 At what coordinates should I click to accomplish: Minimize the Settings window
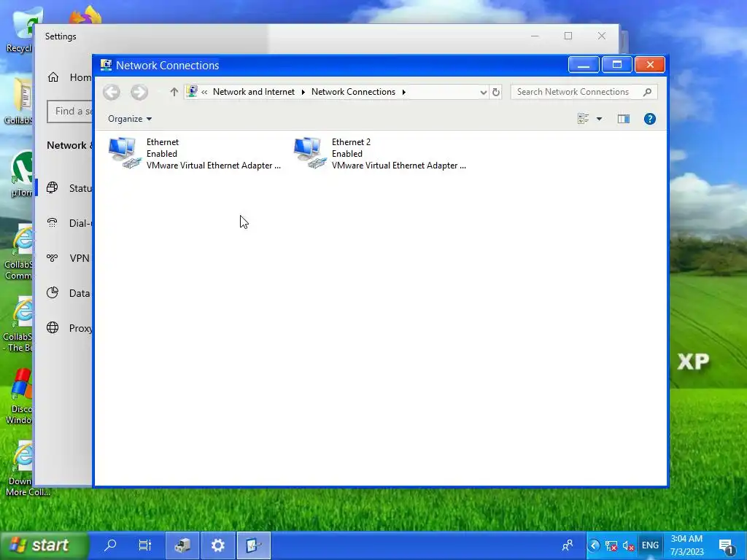pyautogui.click(x=535, y=36)
